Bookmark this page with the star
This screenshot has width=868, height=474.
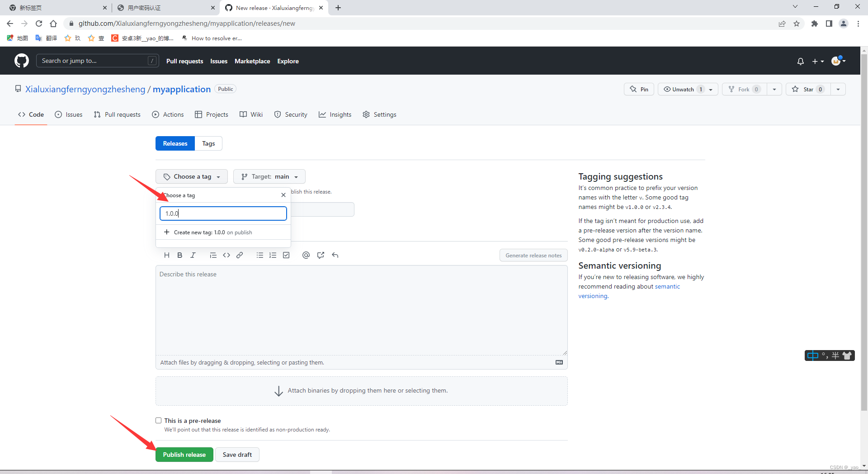click(x=797, y=24)
